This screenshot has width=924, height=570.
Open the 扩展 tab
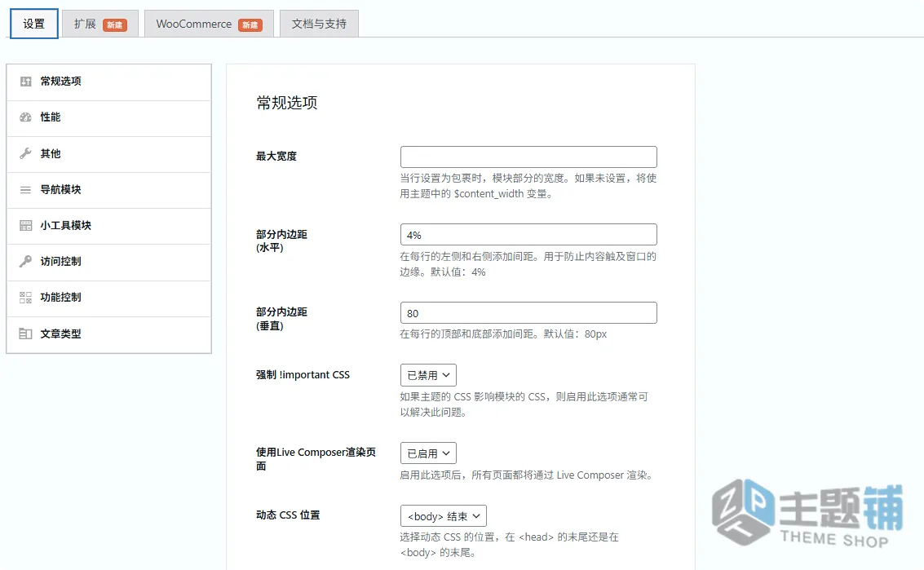[x=100, y=24]
